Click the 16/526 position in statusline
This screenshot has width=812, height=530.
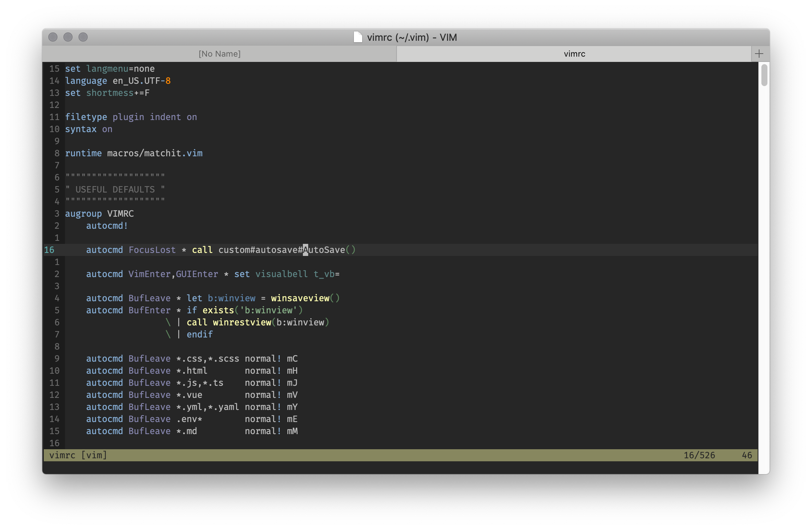pos(699,455)
